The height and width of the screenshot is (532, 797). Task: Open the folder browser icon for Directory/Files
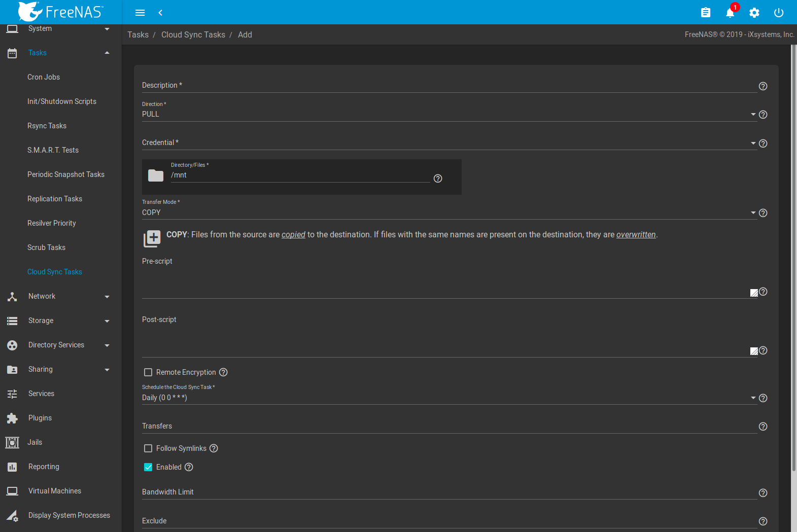(156, 175)
